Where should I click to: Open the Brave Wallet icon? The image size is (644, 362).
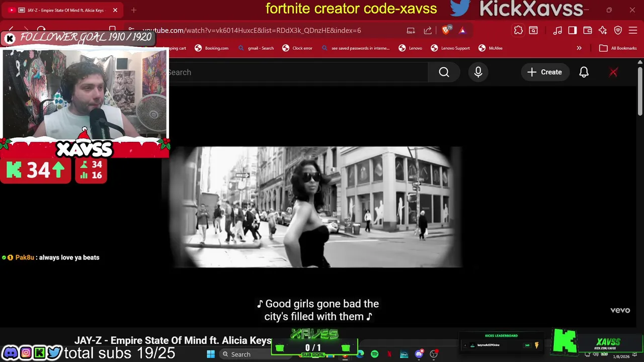pyautogui.click(x=588, y=30)
